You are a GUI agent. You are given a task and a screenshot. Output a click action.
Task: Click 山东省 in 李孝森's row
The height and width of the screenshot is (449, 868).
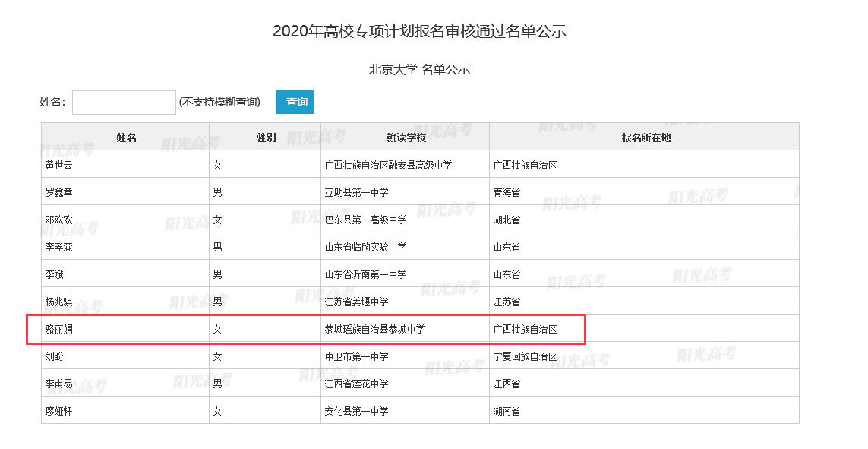[507, 247]
